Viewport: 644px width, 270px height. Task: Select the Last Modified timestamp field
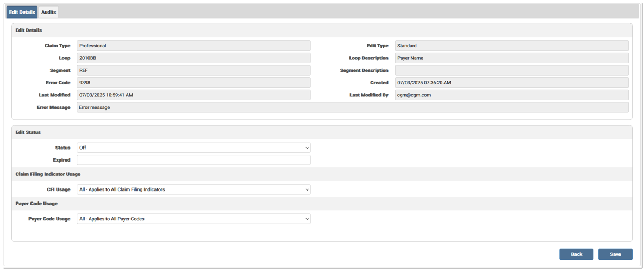point(193,95)
